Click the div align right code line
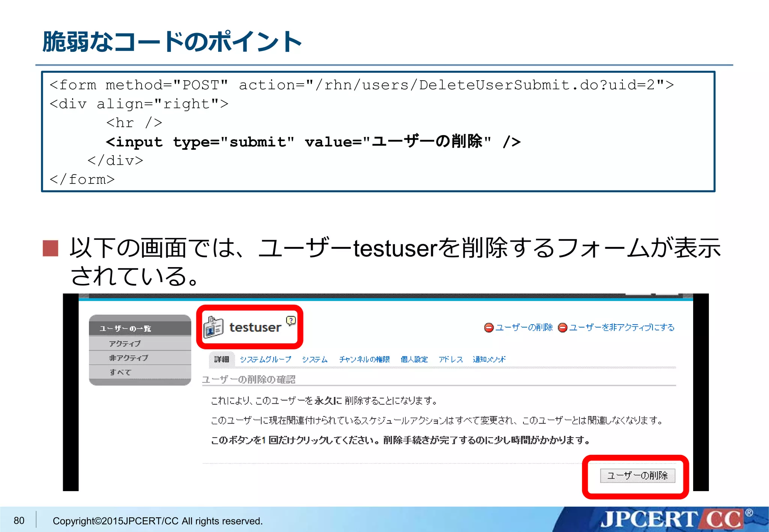Image resolution: width=769 pixels, height=532 pixels. click(x=139, y=104)
